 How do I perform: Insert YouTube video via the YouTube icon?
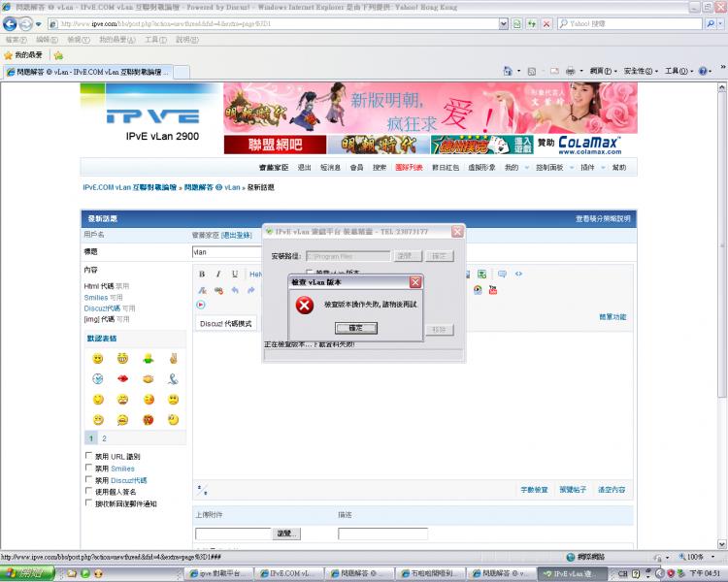[x=493, y=290]
